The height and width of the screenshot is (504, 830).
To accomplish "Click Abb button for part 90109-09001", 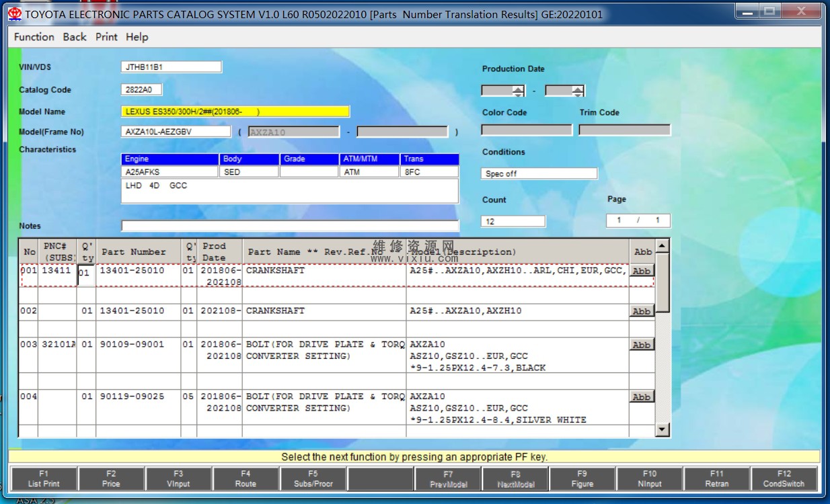I will [642, 345].
